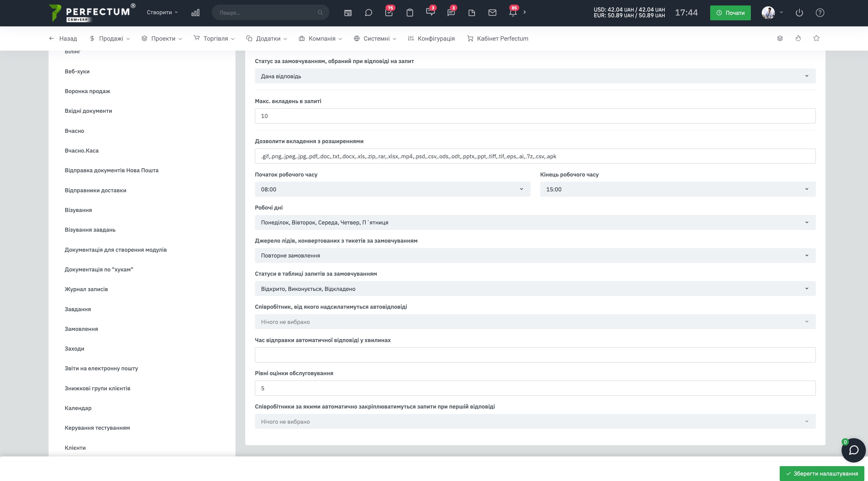Click the favorites star icon
The image size is (868, 481).
tap(816, 39)
